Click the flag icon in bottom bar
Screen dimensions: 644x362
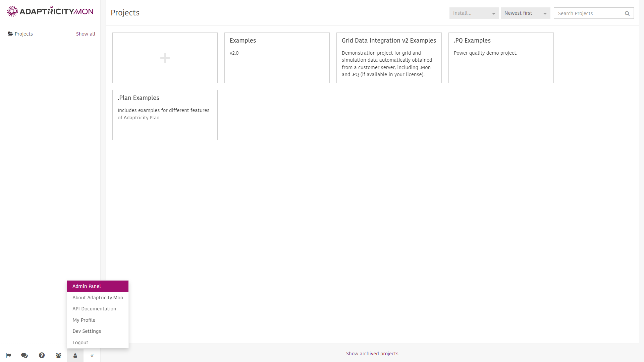point(8,355)
